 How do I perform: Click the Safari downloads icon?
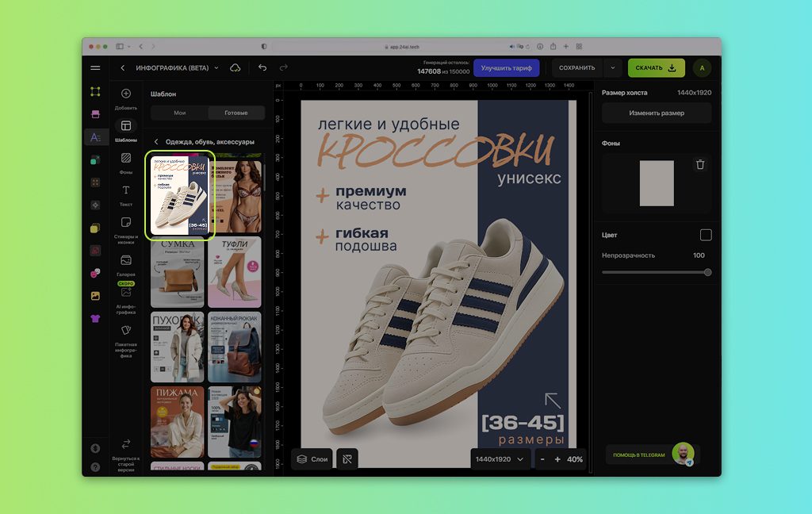[539, 47]
